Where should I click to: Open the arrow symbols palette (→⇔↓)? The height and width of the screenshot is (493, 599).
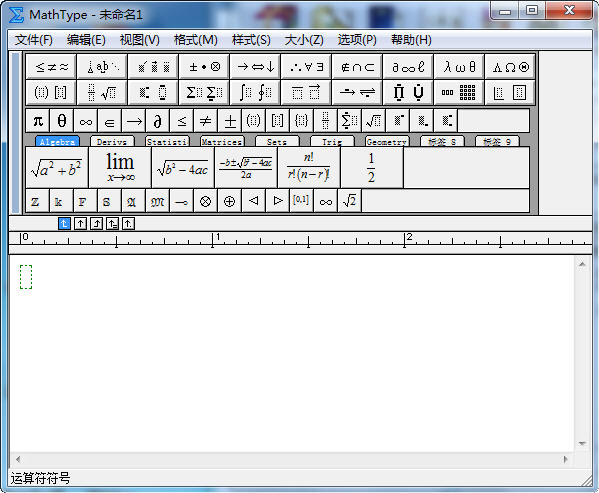pos(255,67)
